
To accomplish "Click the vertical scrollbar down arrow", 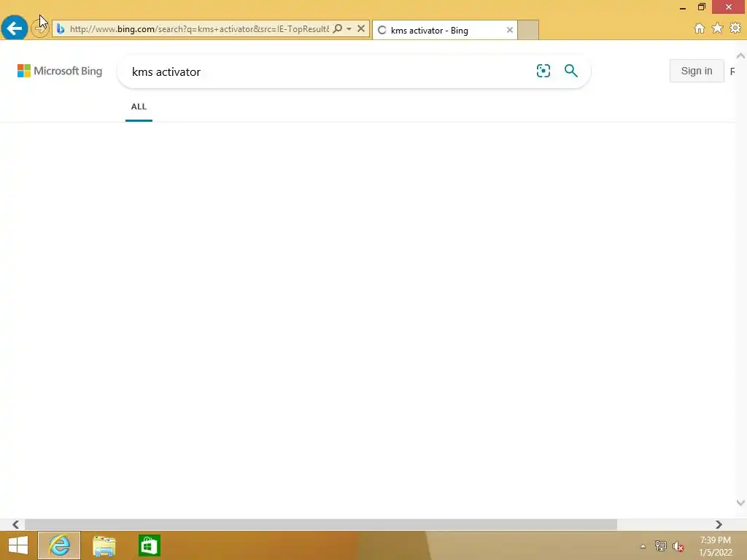I will tap(740, 503).
